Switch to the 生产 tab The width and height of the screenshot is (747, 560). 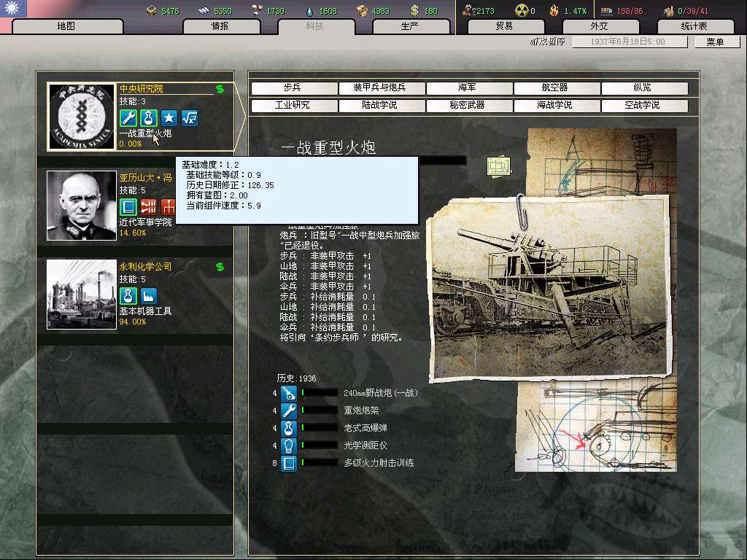tap(409, 26)
